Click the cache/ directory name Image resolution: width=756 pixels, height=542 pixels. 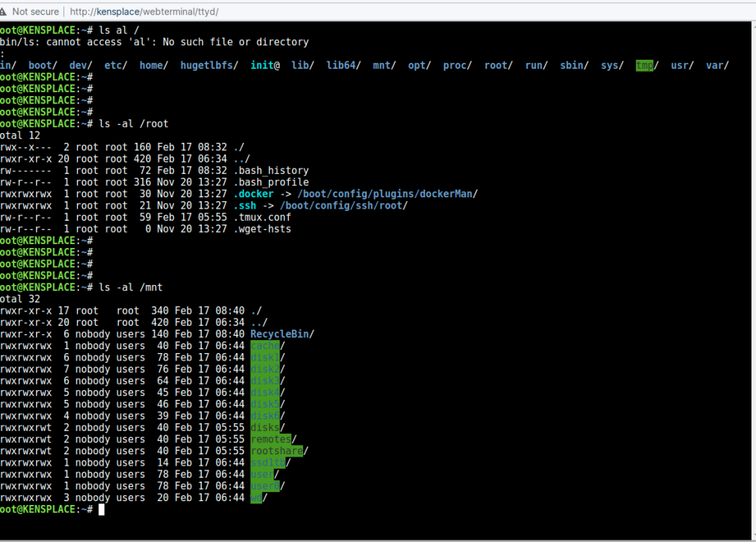tap(268, 345)
